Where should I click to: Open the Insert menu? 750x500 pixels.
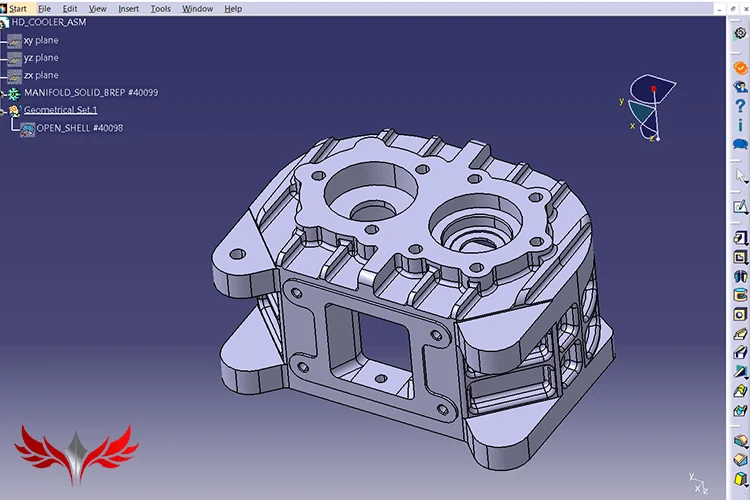(x=129, y=9)
